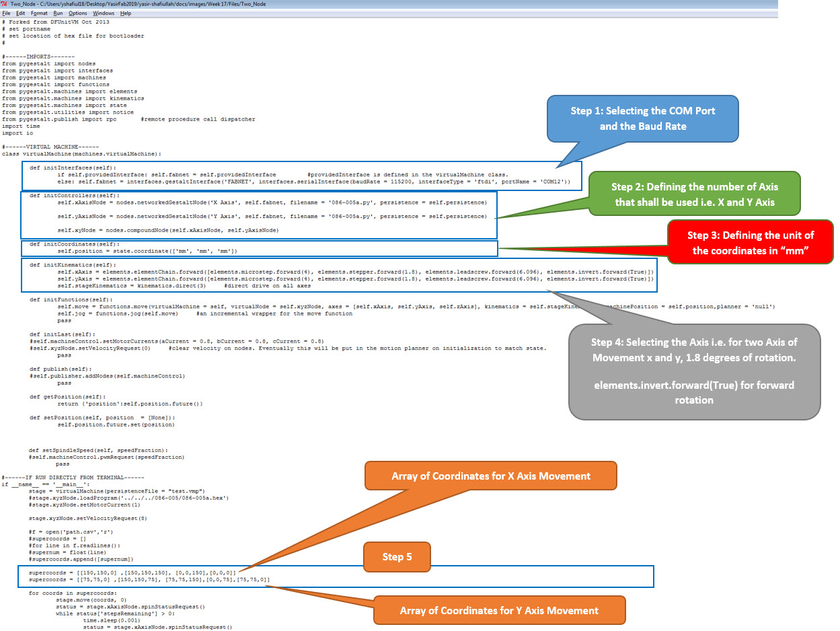This screenshot has height=631, width=840.
Task: Click the '#------IMPORTS-------' header line
Action: 37,57
